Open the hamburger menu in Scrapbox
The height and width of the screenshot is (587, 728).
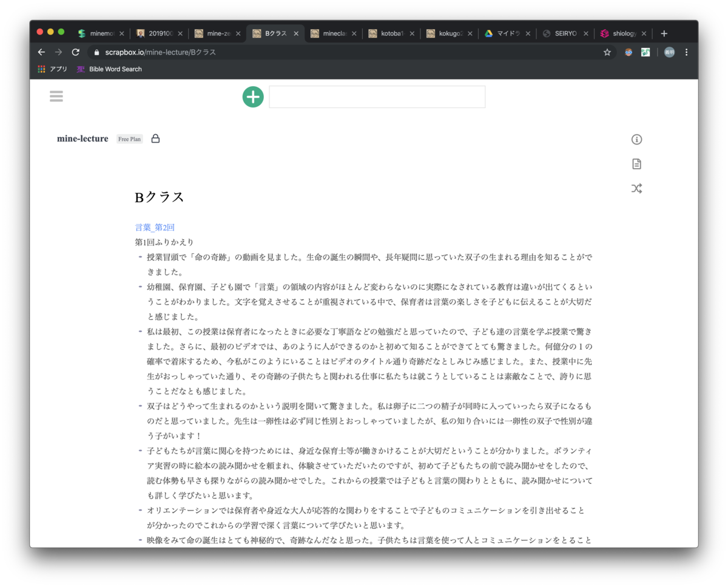coord(56,96)
